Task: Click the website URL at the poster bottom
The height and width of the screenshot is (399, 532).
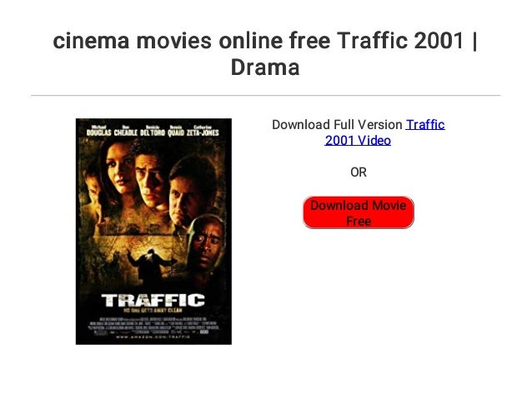Action: (153, 337)
